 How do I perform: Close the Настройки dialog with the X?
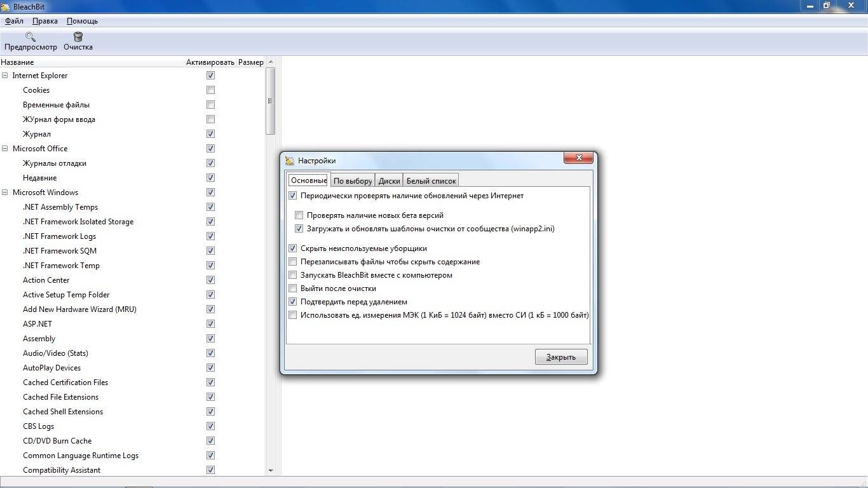click(579, 158)
